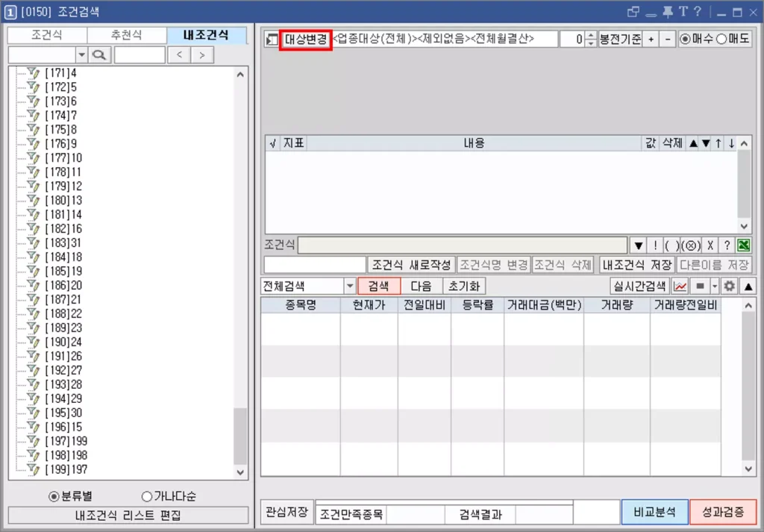The height and width of the screenshot is (532, 764).
Task: Click the solid up-triangle collapse icon beside gear
Action: 748,287
